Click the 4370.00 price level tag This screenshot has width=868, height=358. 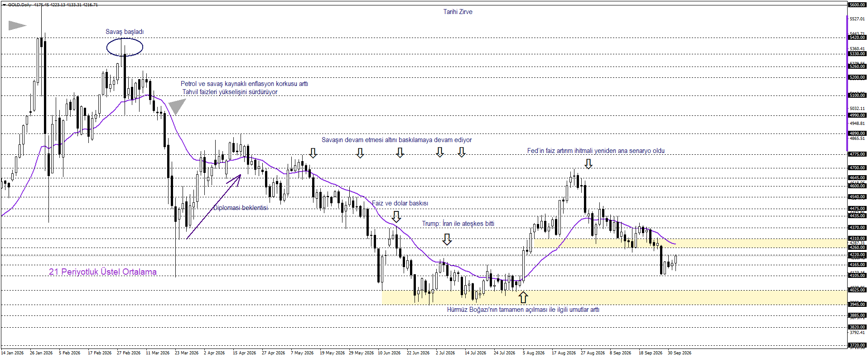857,228
